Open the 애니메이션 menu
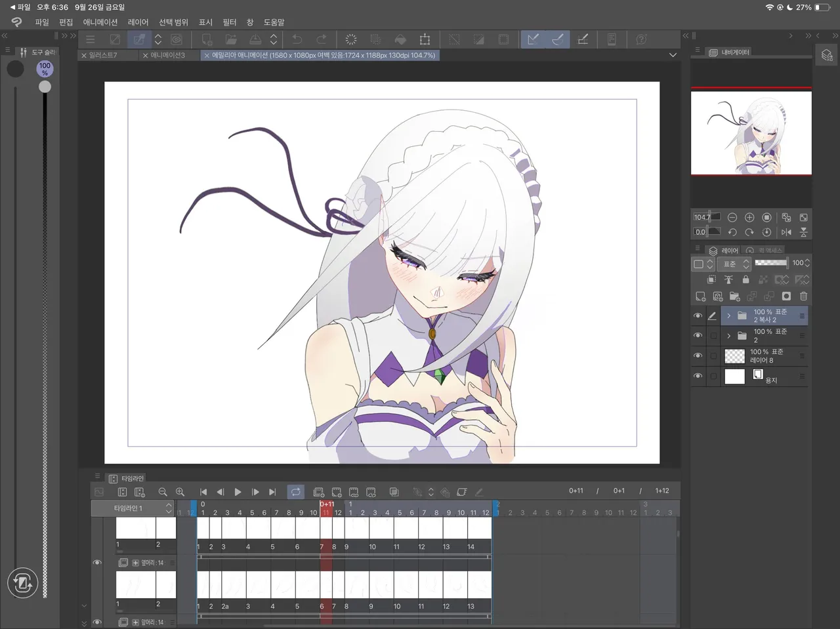This screenshot has height=629, width=840. pos(100,22)
